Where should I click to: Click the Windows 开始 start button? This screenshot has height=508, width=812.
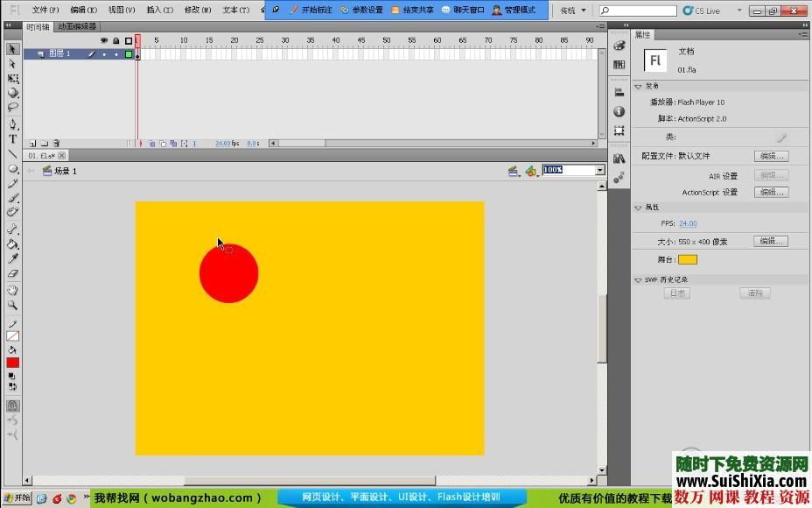[17, 498]
